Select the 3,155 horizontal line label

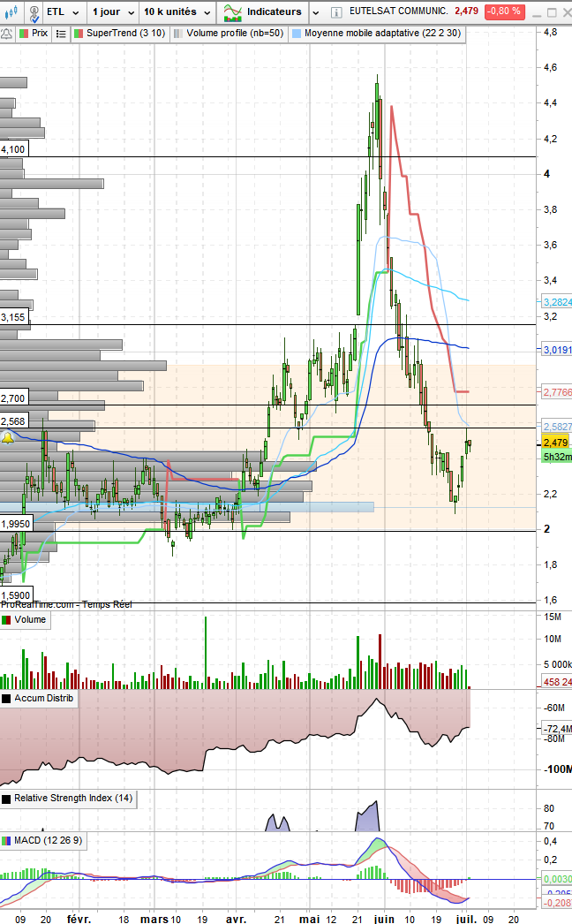14,318
